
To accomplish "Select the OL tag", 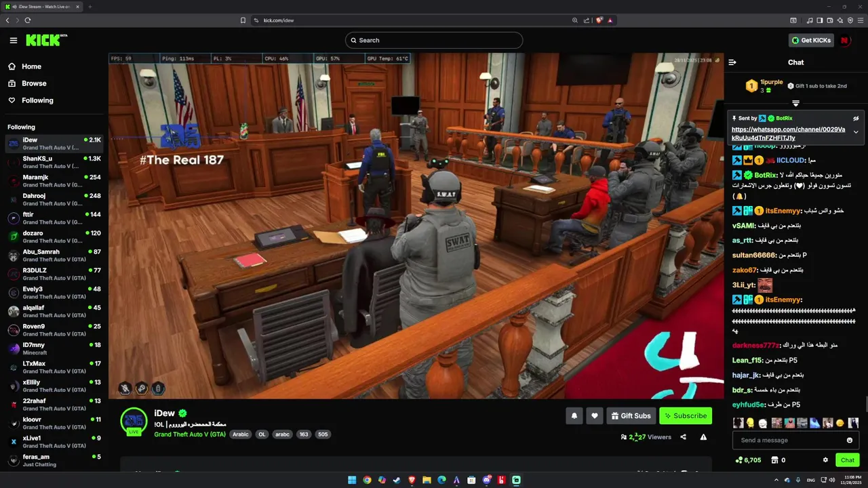I will [262, 434].
